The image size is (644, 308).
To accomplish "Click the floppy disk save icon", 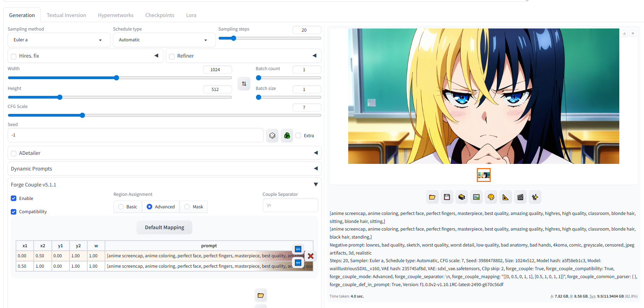I will point(447,197).
